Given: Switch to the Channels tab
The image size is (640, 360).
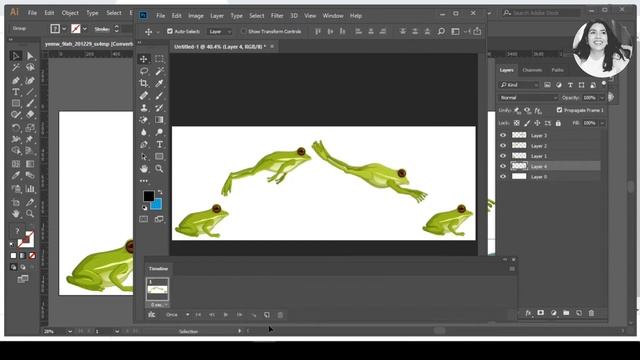Looking at the screenshot, I should click(x=532, y=70).
